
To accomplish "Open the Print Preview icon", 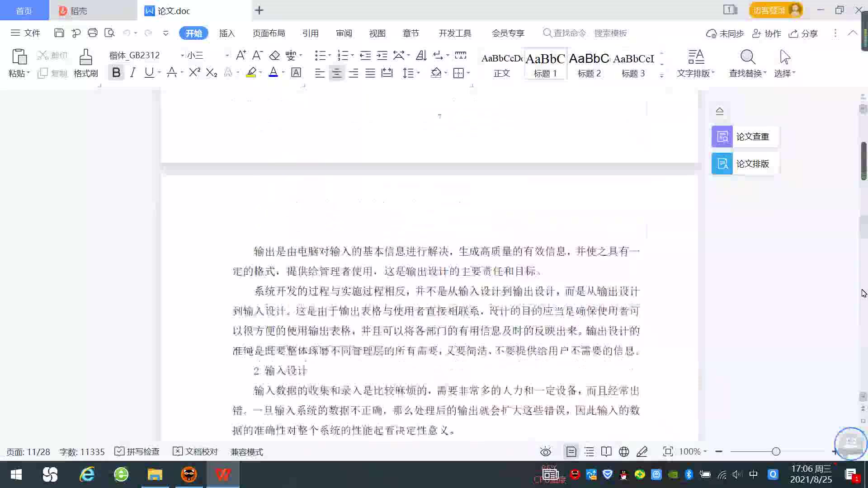I will click(x=109, y=33).
